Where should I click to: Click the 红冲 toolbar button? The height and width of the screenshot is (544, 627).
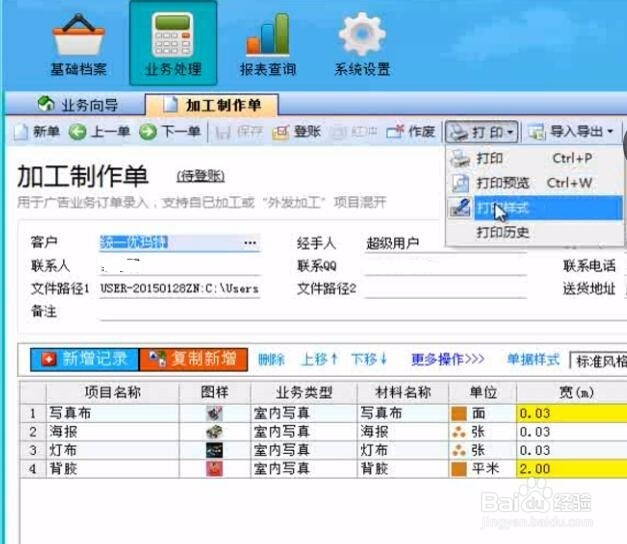(x=354, y=132)
